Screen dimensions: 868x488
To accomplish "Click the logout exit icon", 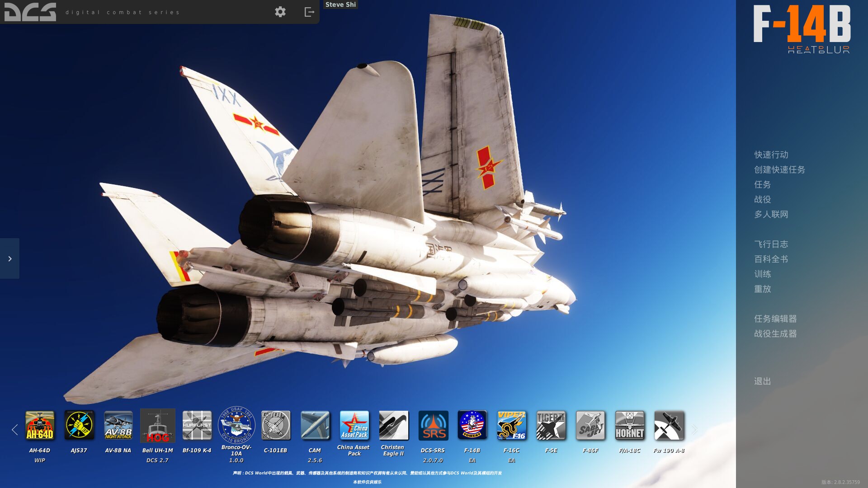I will [309, 12].
